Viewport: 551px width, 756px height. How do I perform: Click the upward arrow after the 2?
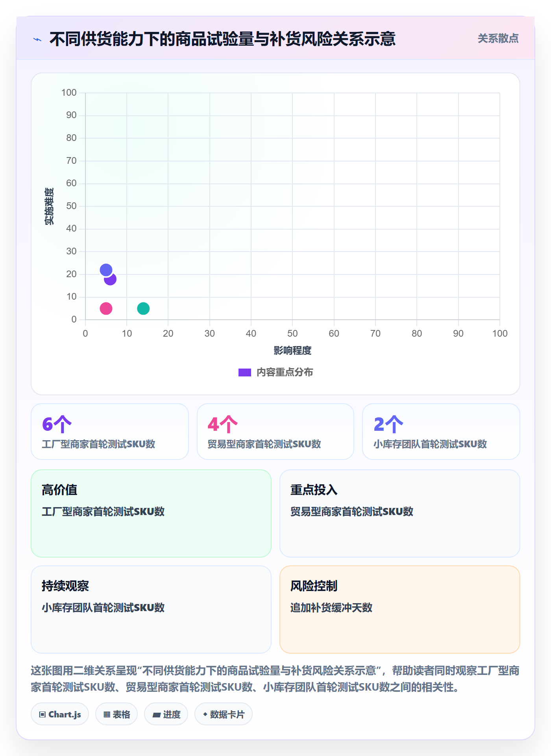(395, 424)
